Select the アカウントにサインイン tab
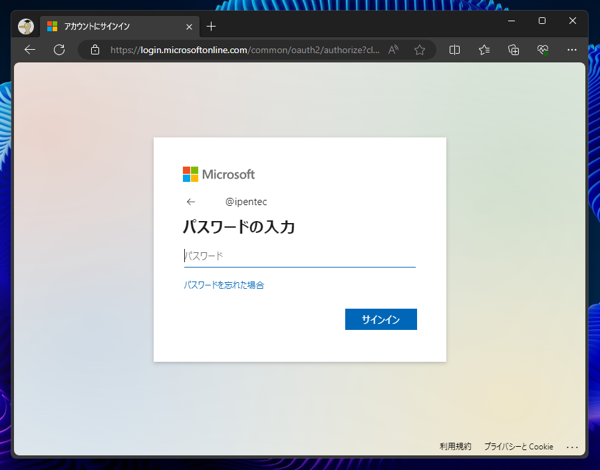 pyautogui.click(x=119, y=26)
